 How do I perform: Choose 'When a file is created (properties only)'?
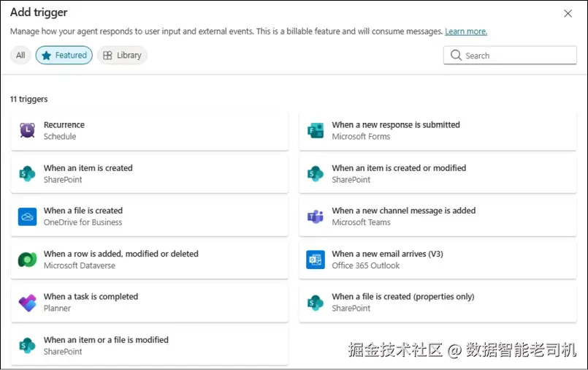tap(403, 296)
